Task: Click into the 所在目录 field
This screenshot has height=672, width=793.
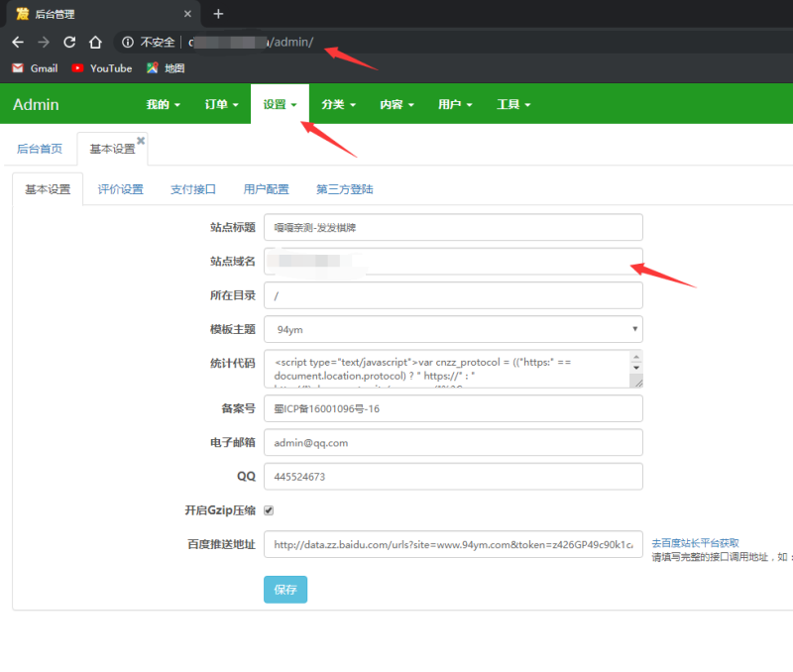Action: (x=453, y=295)
